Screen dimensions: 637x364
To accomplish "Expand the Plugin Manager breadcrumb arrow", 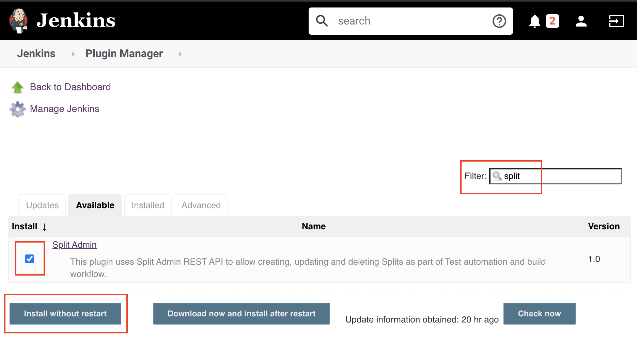I will pos(180,54).
